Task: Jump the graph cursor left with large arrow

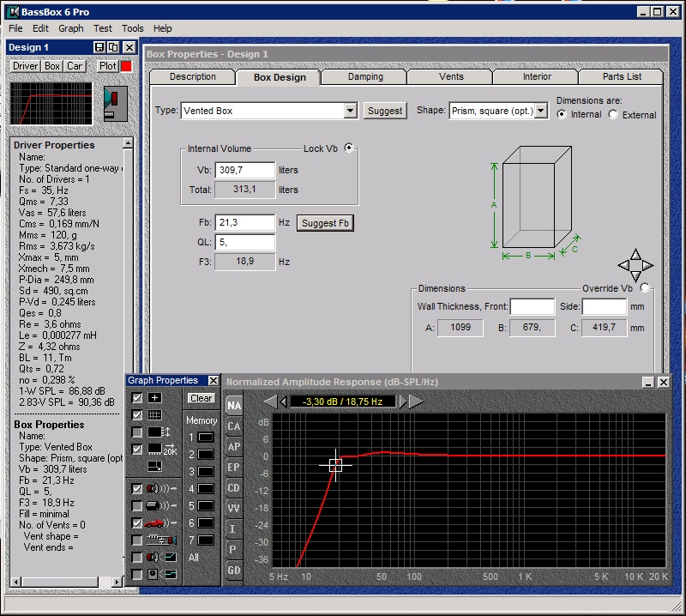Action: 268,401
